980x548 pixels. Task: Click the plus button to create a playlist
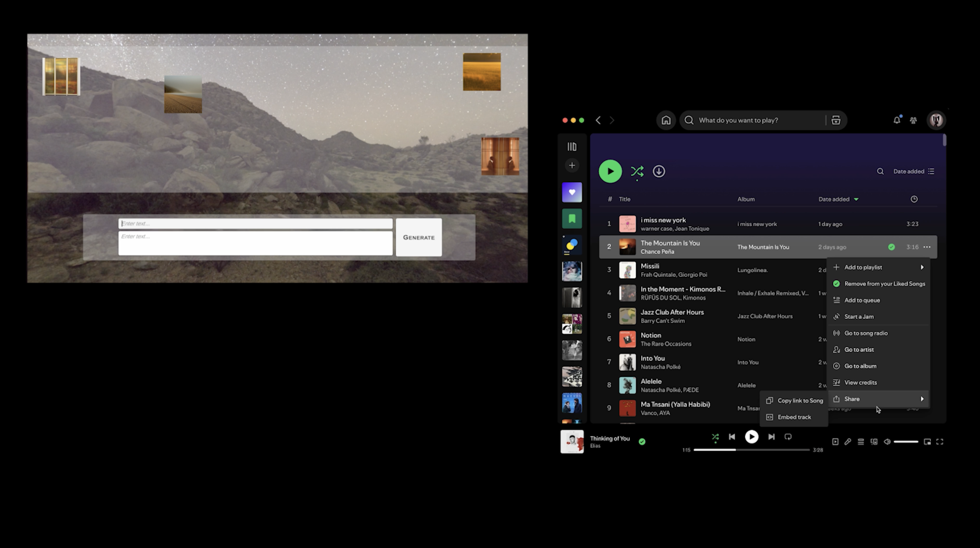pos(572,165)
